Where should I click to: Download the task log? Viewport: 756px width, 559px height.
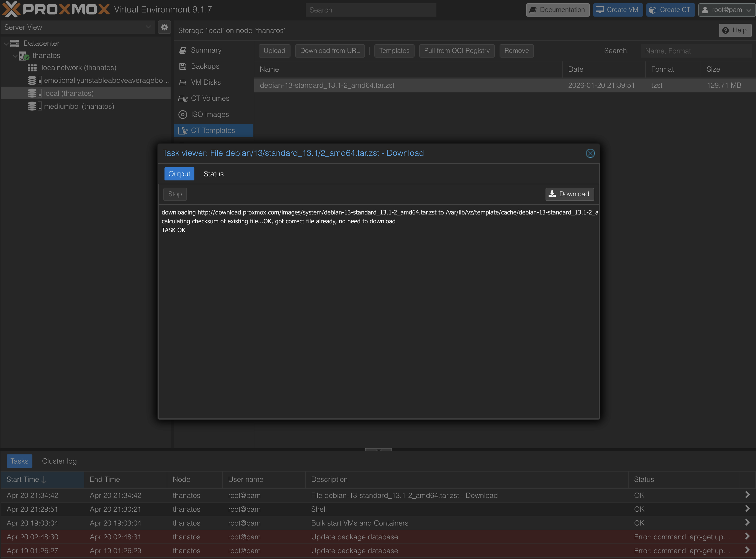click(569, 194)
